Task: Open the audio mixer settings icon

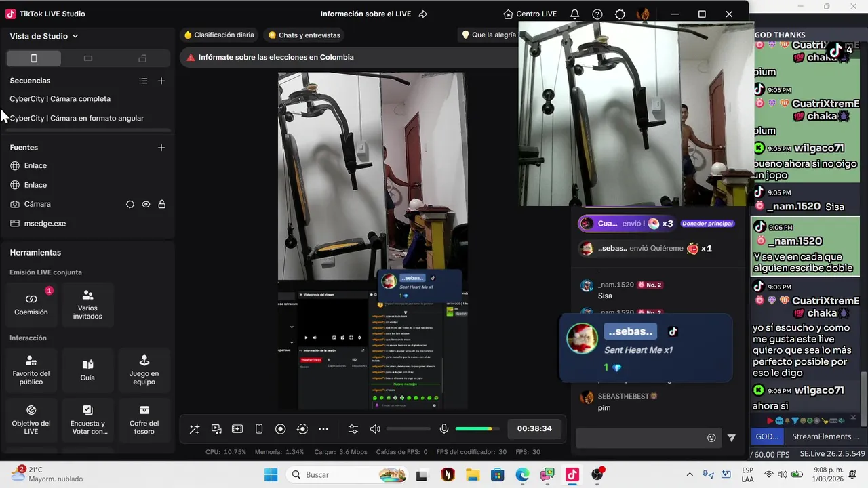Action: 353,429
